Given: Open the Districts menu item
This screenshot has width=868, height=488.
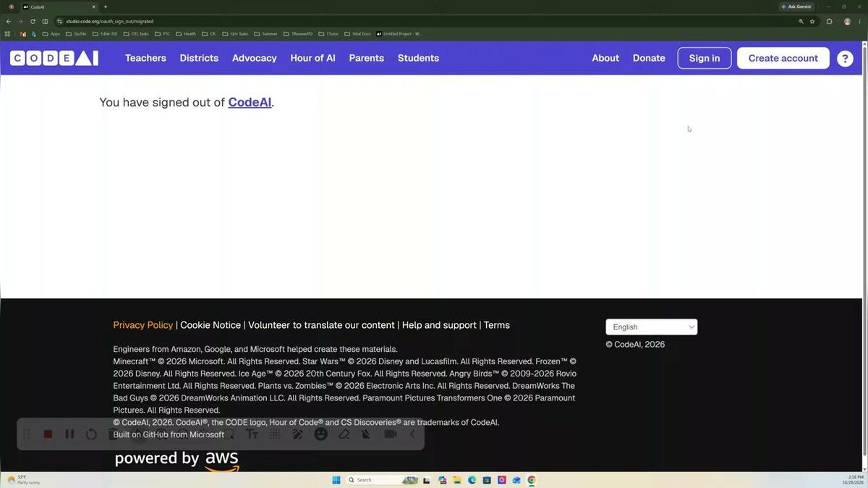Looking at the screenshot, I should 199,58.
